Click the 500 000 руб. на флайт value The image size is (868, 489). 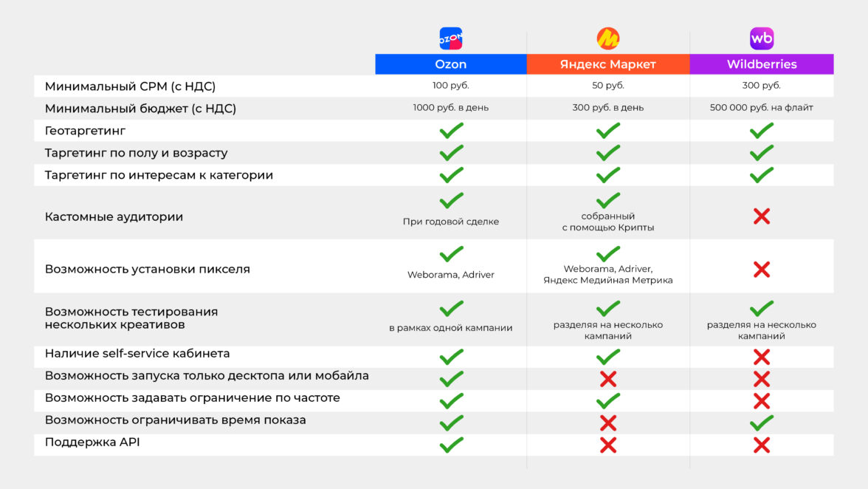coord(762,108)
